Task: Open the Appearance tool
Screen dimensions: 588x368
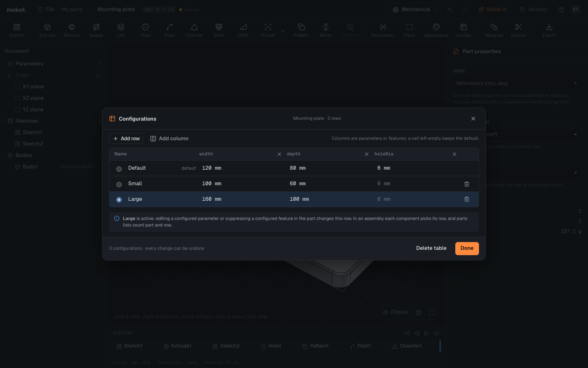Action: (x=437, y=30)
